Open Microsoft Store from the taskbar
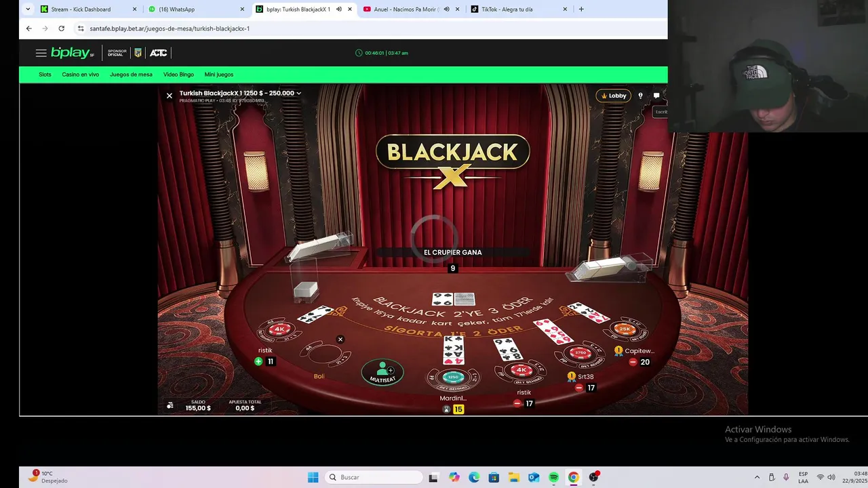 point(494,477)
